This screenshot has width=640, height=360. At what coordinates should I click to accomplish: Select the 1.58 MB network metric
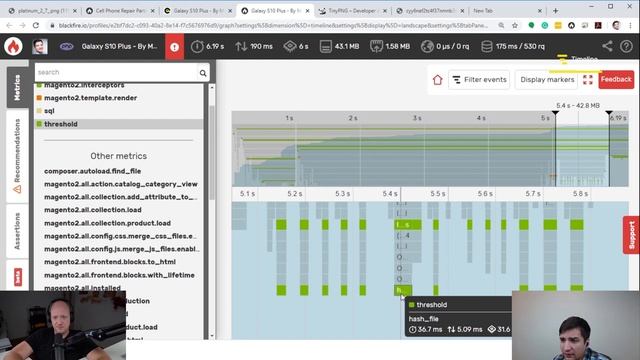390,47
